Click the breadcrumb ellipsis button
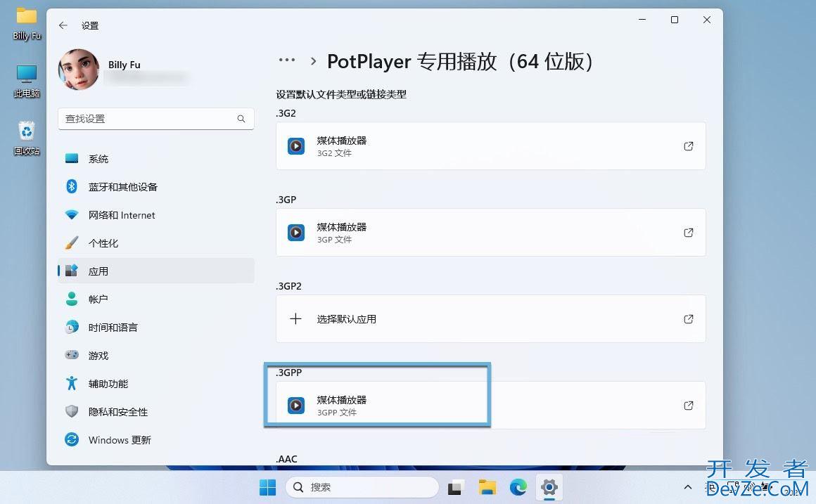This screenshot has width=816, height=504. click(287, 60)
